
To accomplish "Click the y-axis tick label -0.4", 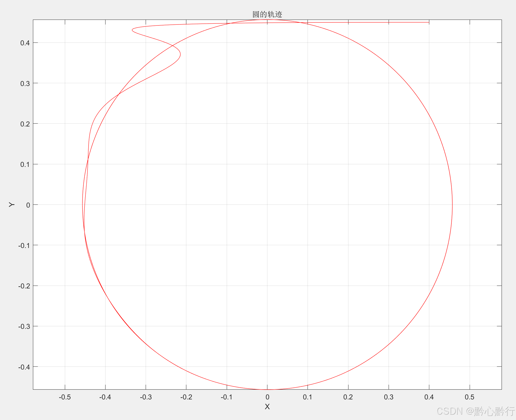I will point(24,367).
